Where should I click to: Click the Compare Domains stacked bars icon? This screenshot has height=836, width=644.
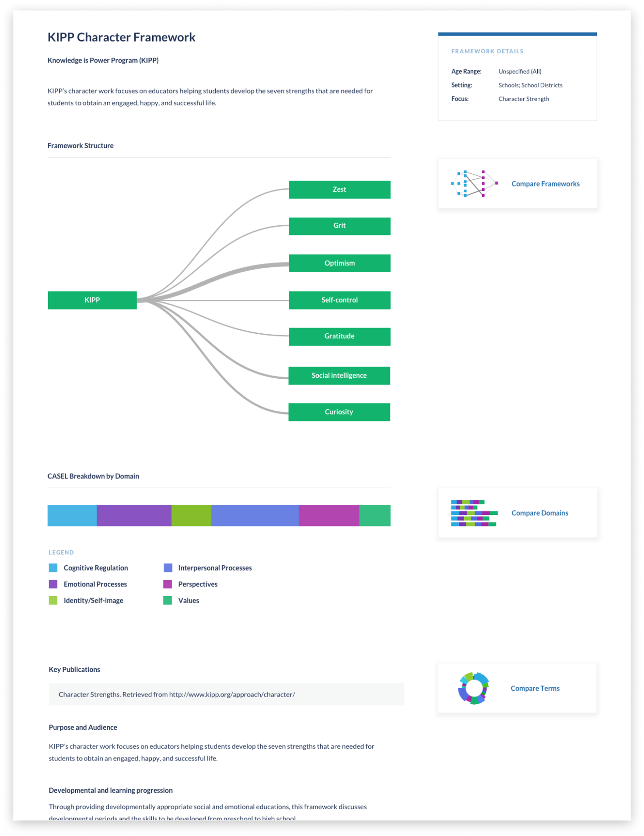click(x=474, y=513)
